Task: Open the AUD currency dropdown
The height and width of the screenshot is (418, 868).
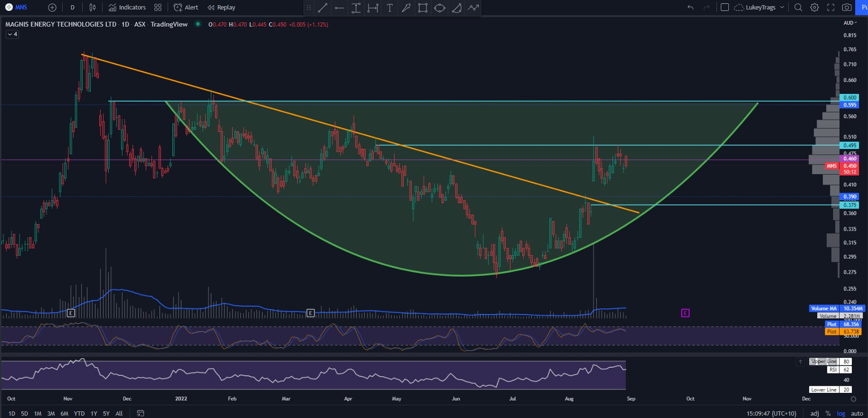Action: (850, 23)
